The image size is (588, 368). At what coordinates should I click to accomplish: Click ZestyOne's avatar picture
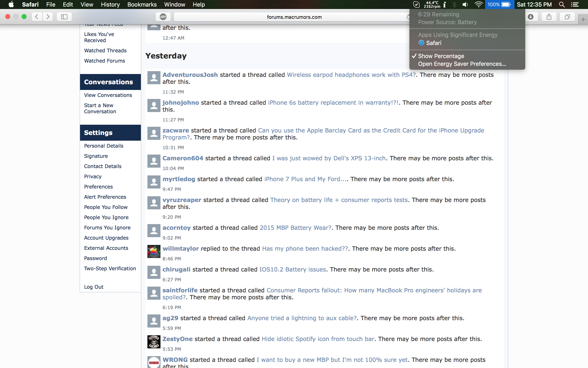154,342
